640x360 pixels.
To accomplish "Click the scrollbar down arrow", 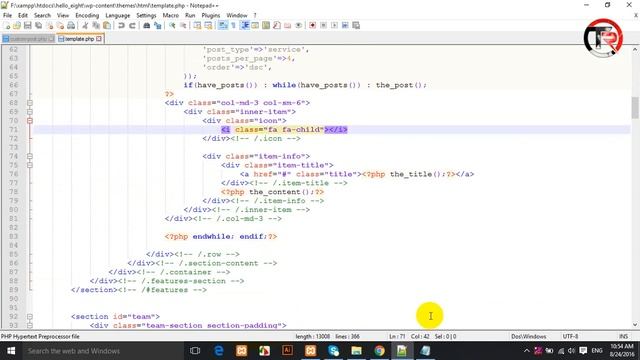I will pos(635,325).
